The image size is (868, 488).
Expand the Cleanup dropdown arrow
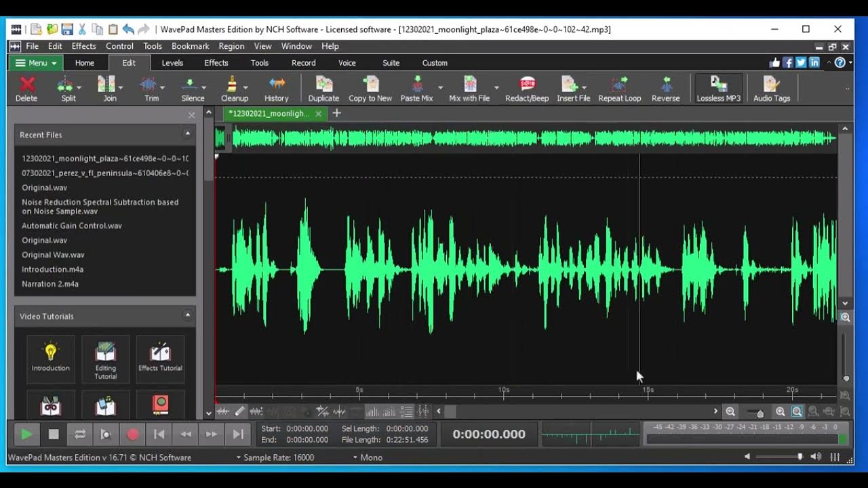[x=245, y=87]
